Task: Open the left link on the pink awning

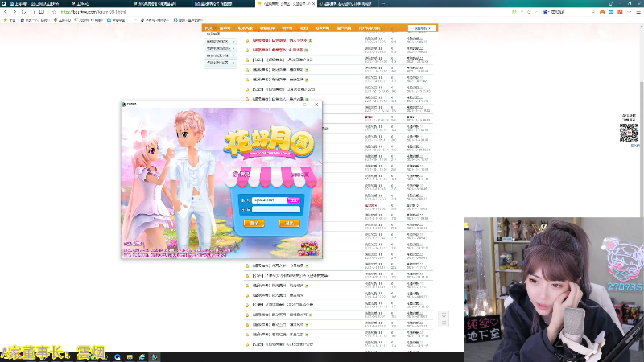Action: coord(242,175)
